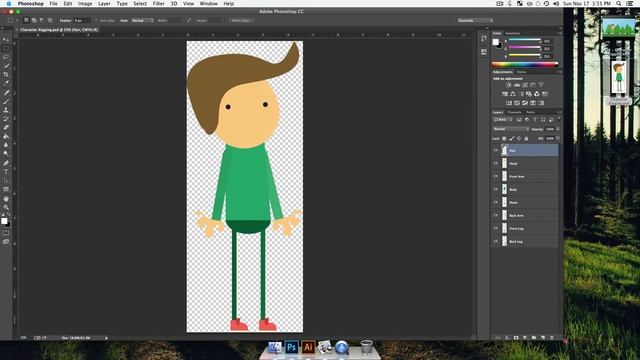Click create new layer icon

click(543, 338)
